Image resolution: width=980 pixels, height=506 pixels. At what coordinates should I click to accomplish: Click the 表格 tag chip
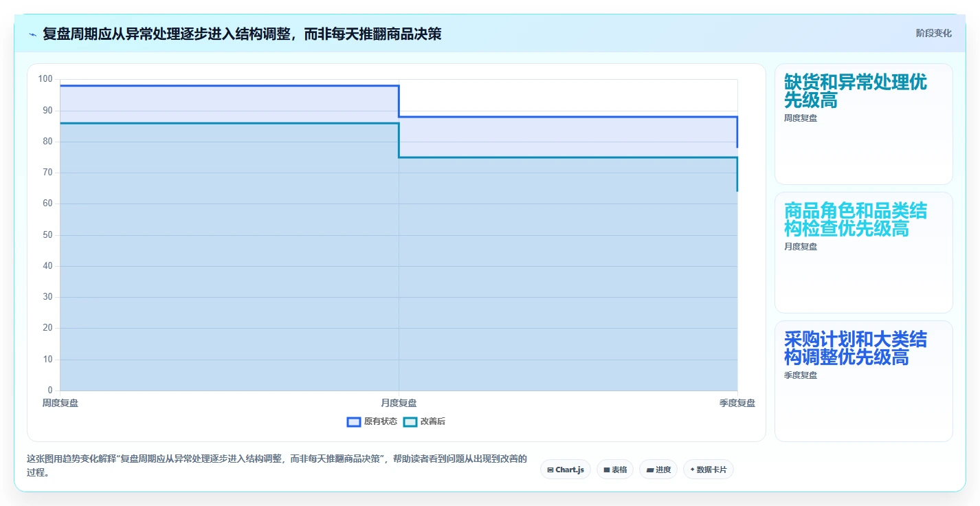pos(615,470)
